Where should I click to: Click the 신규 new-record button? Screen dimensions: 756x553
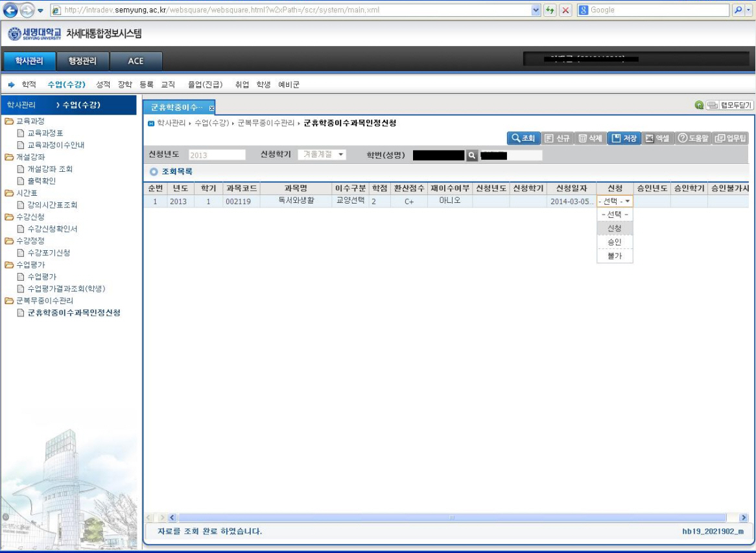coord(558,138)
